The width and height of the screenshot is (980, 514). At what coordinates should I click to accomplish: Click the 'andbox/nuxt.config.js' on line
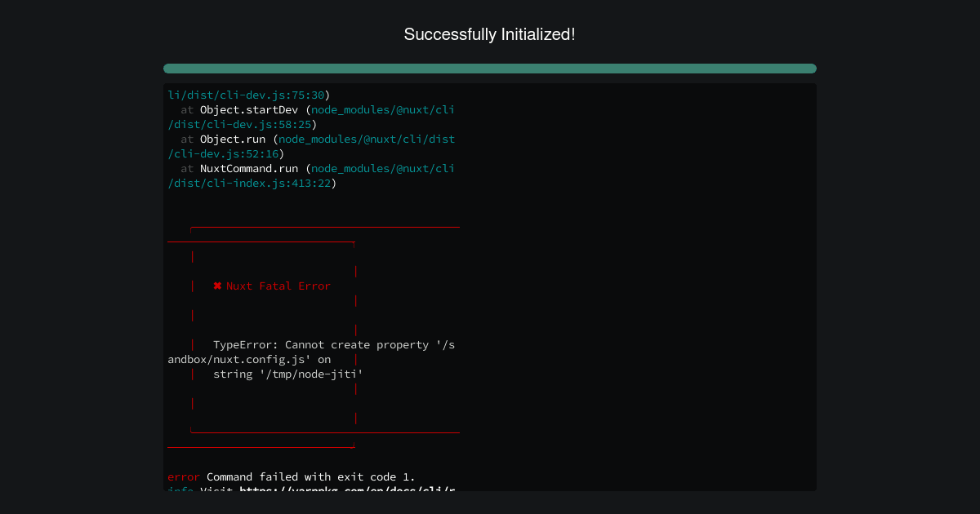click(x=249, y=360)
